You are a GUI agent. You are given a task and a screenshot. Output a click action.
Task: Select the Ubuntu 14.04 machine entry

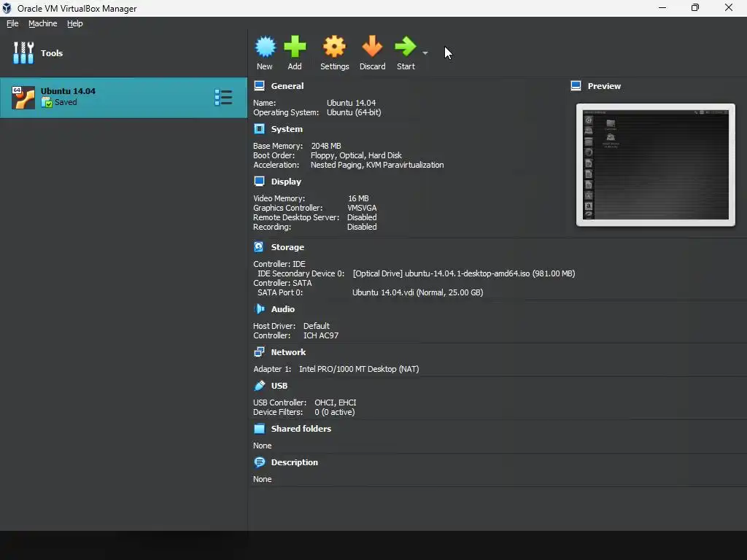tap(123, 98)
